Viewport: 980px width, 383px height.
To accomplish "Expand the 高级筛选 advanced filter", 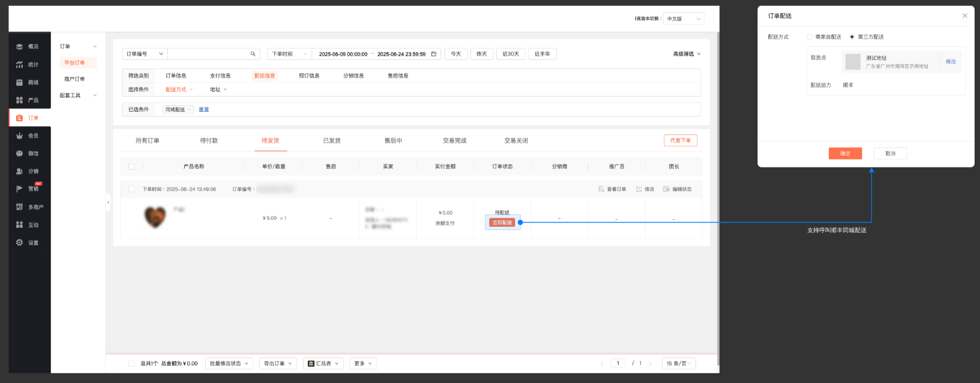I will point(687,54).
